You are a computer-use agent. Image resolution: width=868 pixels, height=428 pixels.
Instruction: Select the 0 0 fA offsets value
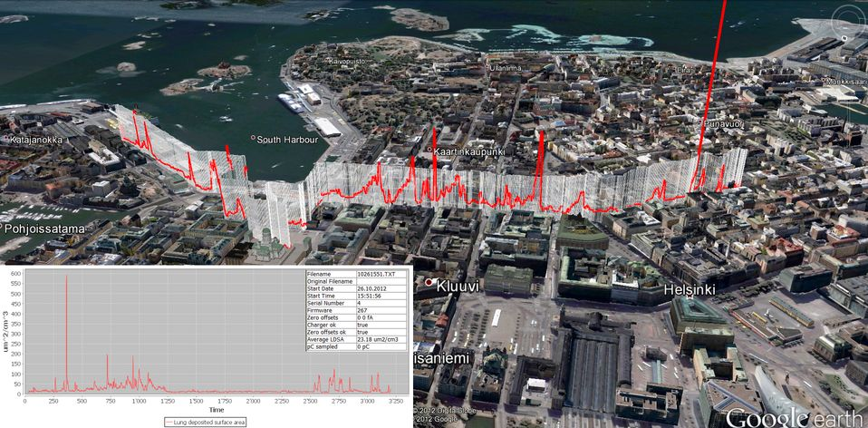pyautogui.click(x=365, y=317)
